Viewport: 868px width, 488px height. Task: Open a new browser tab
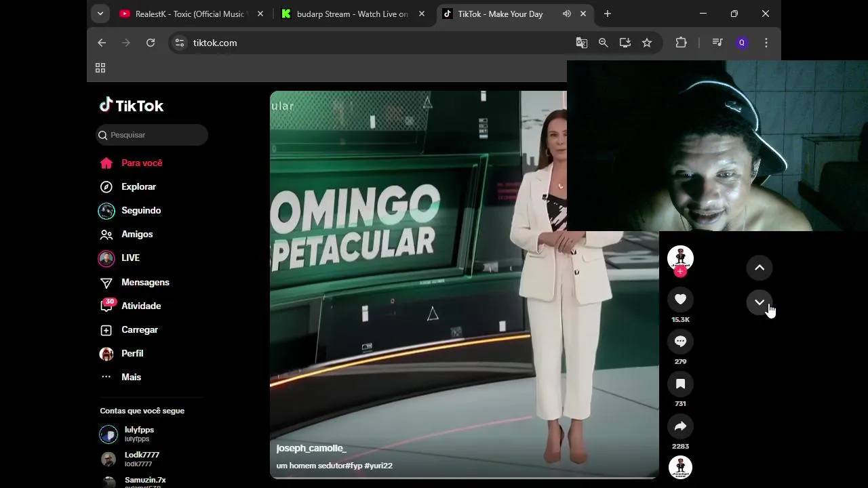(x=608, y=14)
